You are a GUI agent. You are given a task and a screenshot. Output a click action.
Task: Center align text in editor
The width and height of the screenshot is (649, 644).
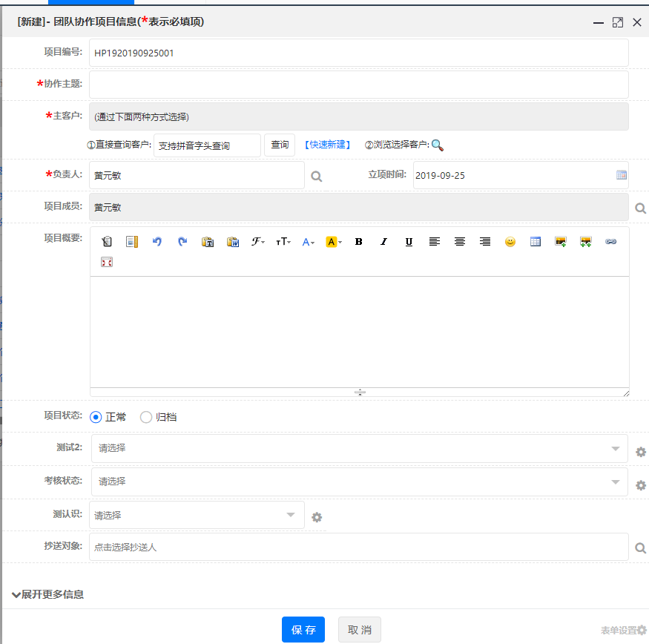point(459,241)
